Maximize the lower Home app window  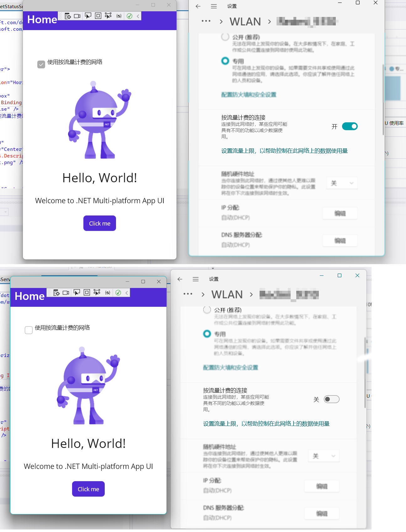click(x=143, y=282)
